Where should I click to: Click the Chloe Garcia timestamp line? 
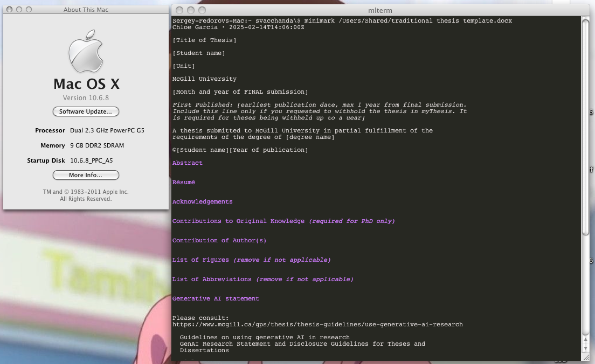(238, 27)
